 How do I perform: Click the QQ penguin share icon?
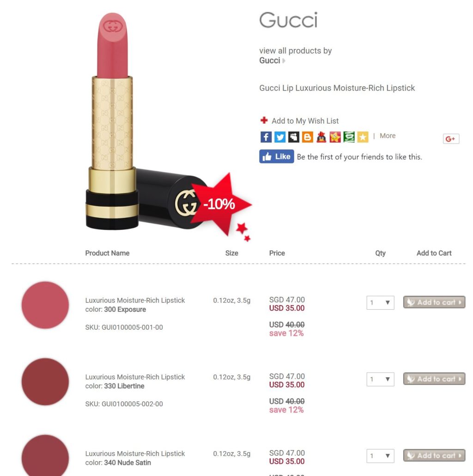click(x=321, y=137)
